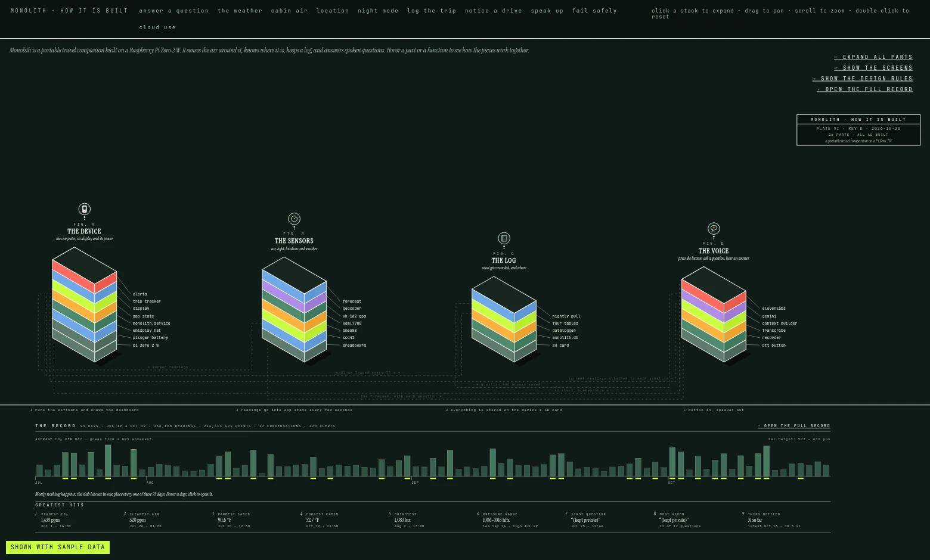Expand The Device stack by its title
The height and width of the screenshot is (560, 930).
point(84,231)
